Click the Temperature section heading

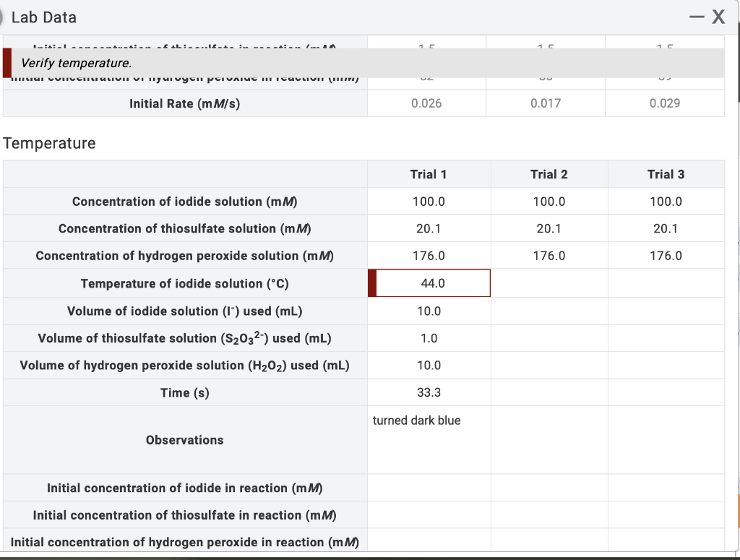click(x=49, y=143)
